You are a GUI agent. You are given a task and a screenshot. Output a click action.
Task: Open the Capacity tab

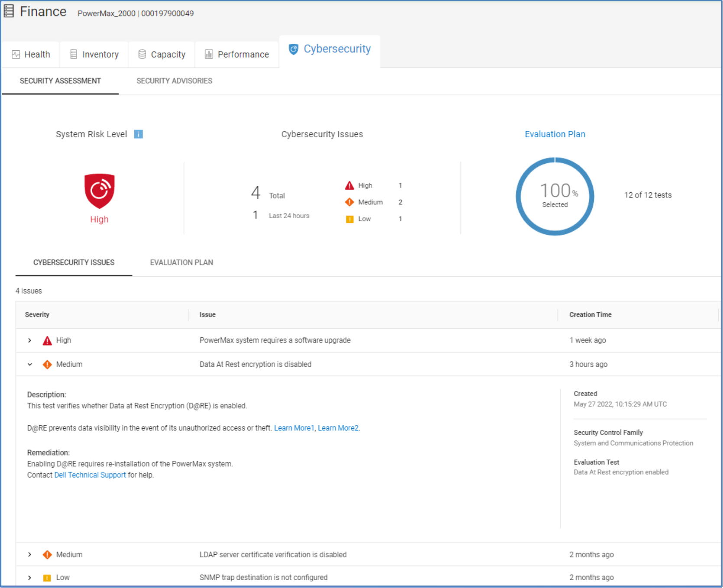pos(162,55)
